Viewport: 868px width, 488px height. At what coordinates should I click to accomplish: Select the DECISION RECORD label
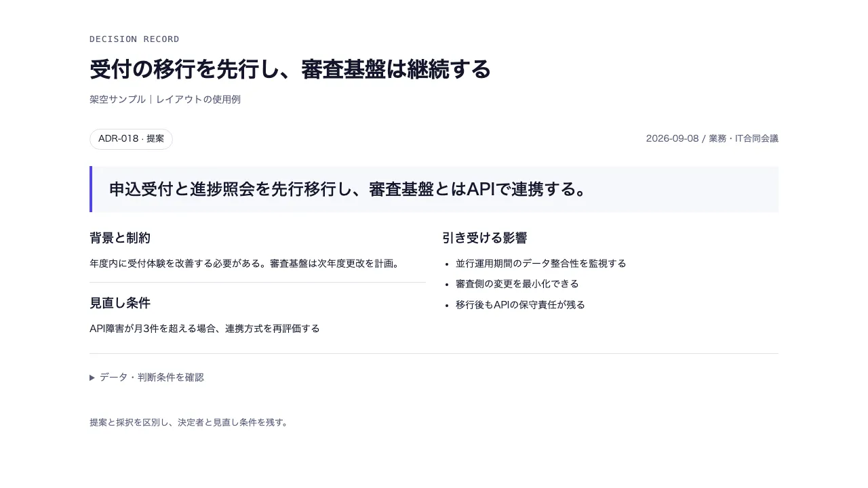click(x=134, y=39)
